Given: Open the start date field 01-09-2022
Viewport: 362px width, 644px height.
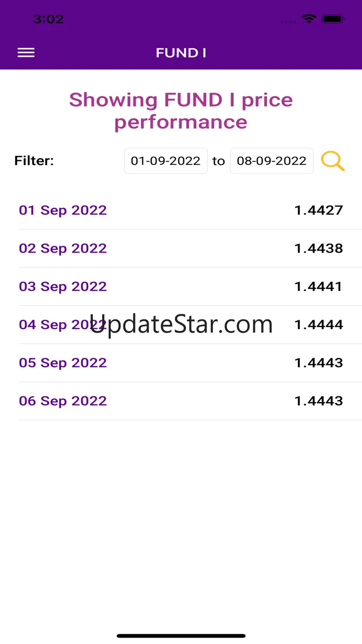Looking at the screenshot, I should (x=166, y=161).
